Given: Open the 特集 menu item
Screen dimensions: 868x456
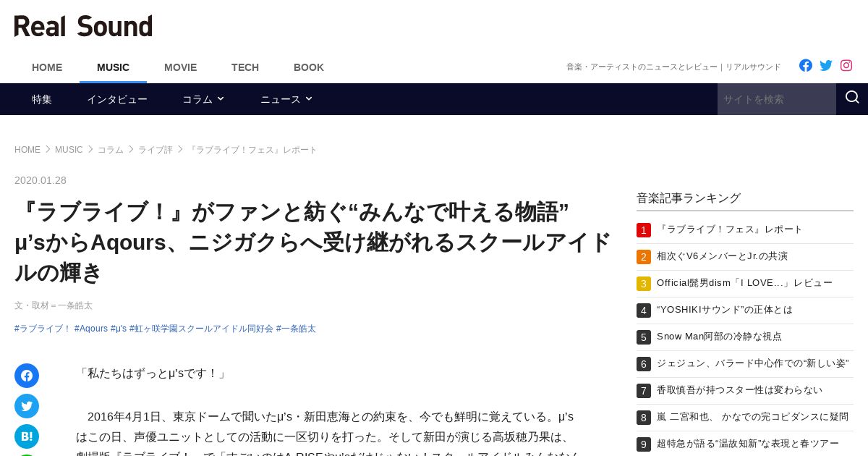Looking at the screenshot, I should coord(42,99).
